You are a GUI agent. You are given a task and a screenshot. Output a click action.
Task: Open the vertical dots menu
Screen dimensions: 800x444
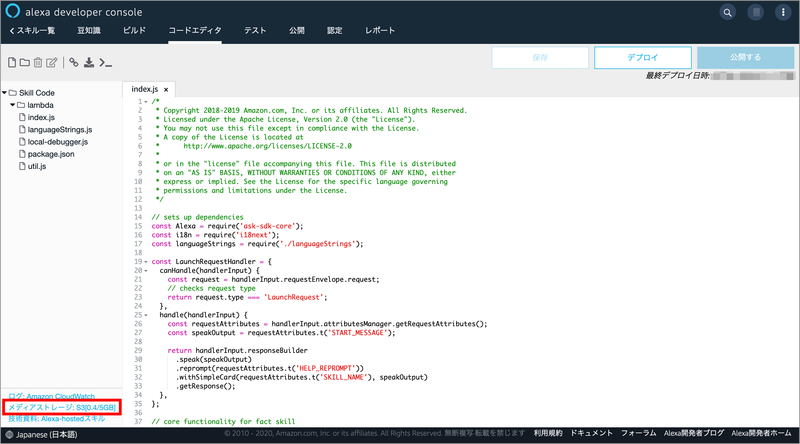pos(783,12)
